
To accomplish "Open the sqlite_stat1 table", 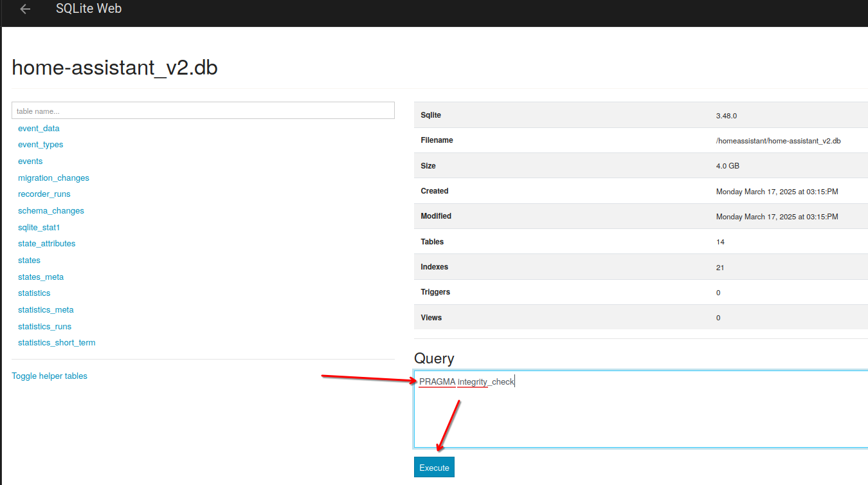I will [x=39, y=227].
